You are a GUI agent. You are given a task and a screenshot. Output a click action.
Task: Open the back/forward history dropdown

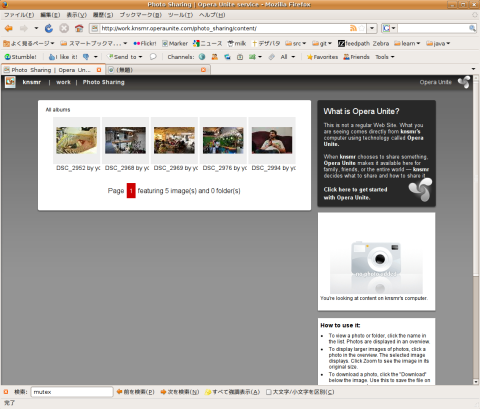pyautogui.click(x=36, y=29)
